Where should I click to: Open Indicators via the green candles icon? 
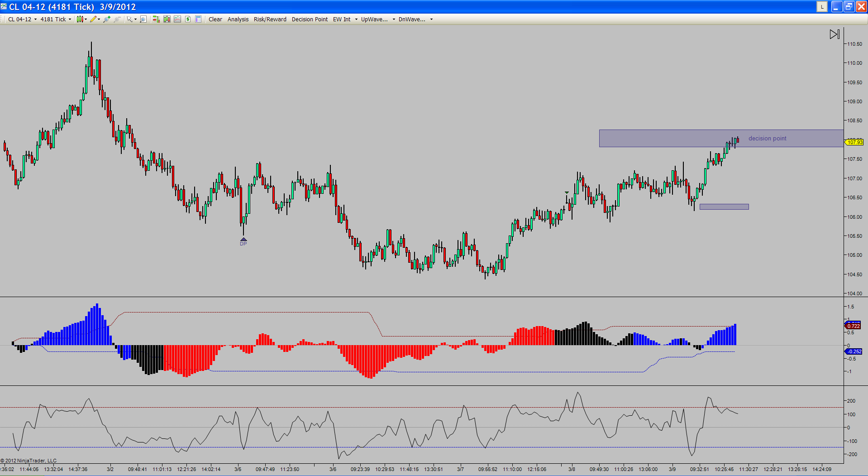point(167,19)
